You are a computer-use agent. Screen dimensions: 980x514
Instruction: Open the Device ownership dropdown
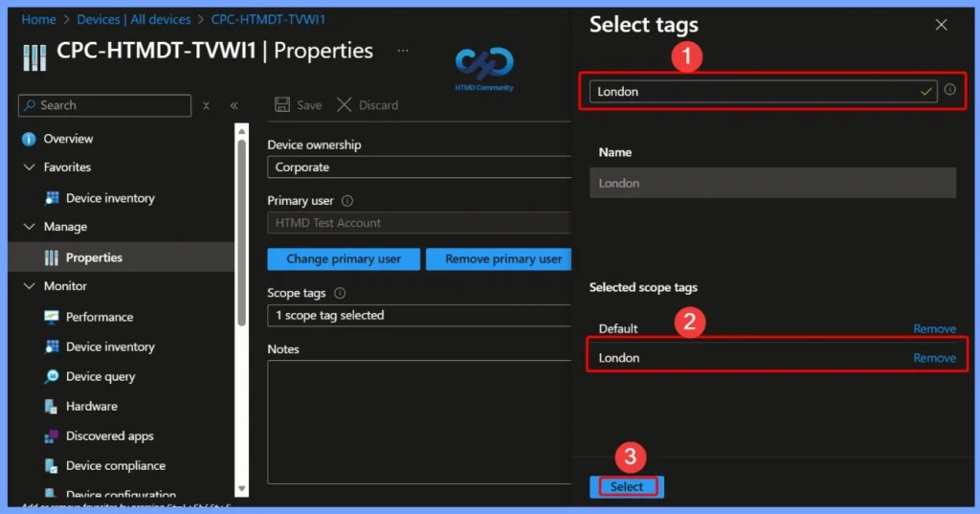[419, 167]
